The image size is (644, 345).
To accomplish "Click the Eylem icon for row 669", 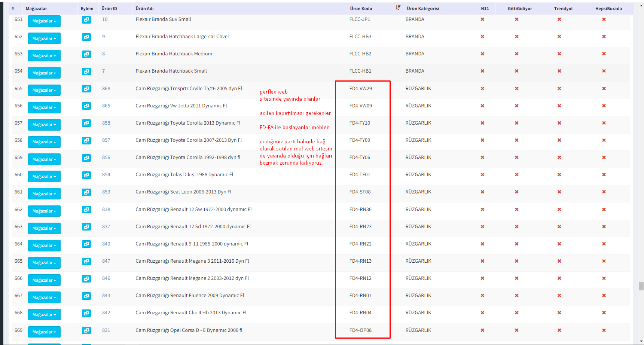I will tap(86, 331).
